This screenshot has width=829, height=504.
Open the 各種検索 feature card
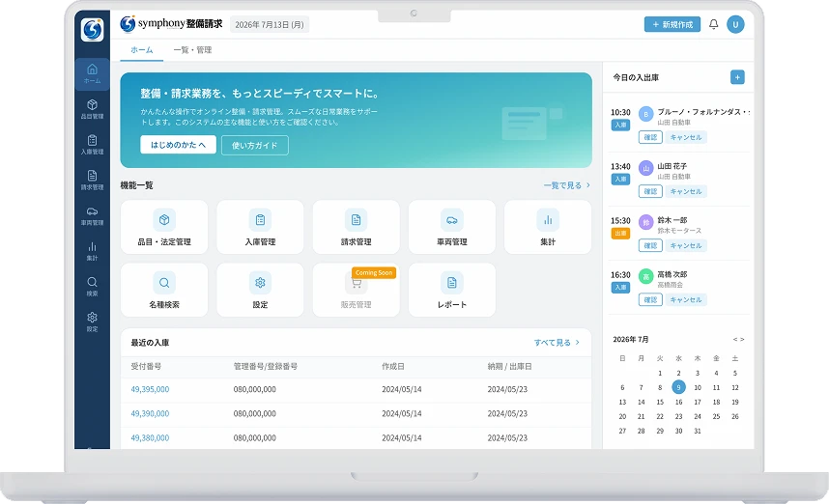(164, 290)
